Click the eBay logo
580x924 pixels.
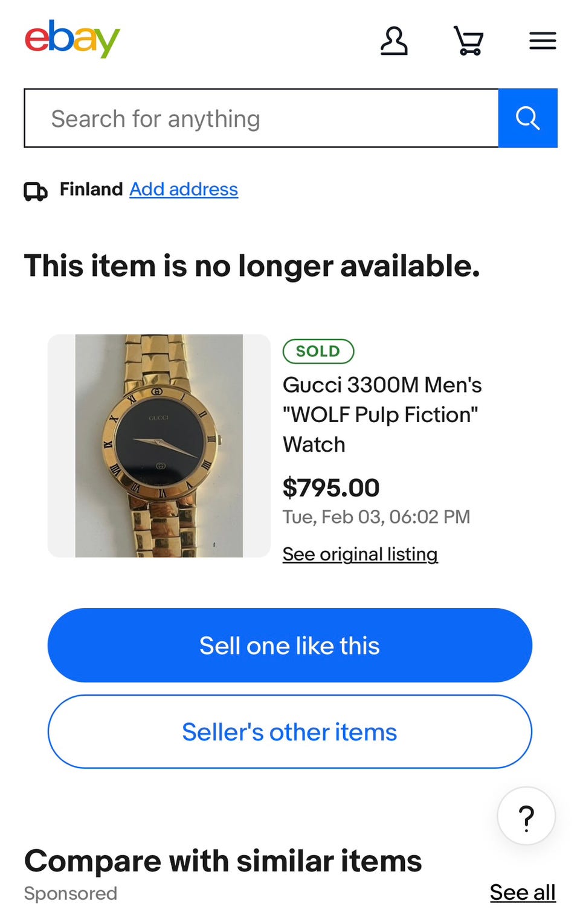(72, 39)
